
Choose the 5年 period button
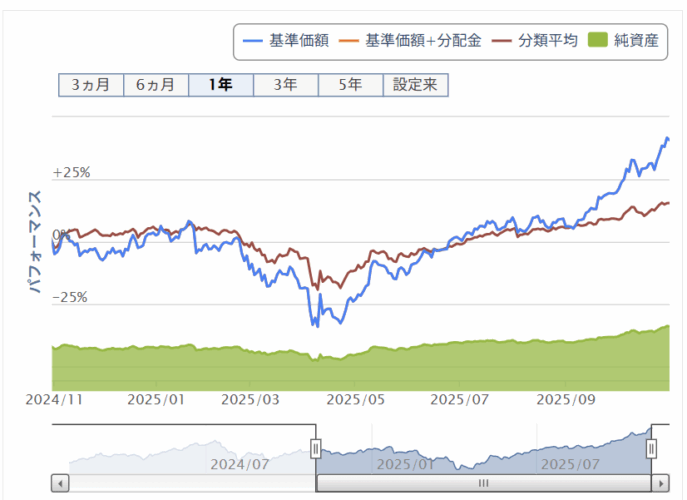(x=350, y=85)
